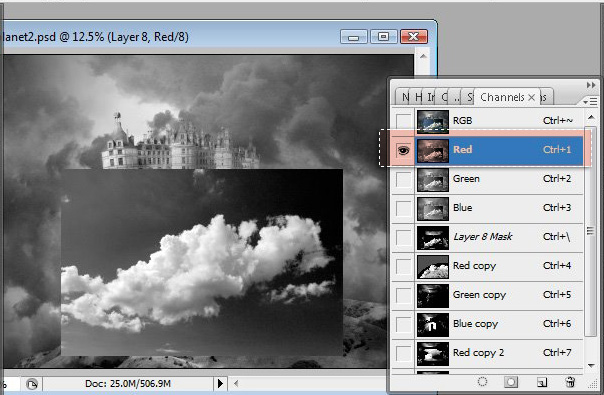The height and width of the screenshot is (395, 604).
Task: Close the planet2.psd document window
Action: tap(414, 37)
